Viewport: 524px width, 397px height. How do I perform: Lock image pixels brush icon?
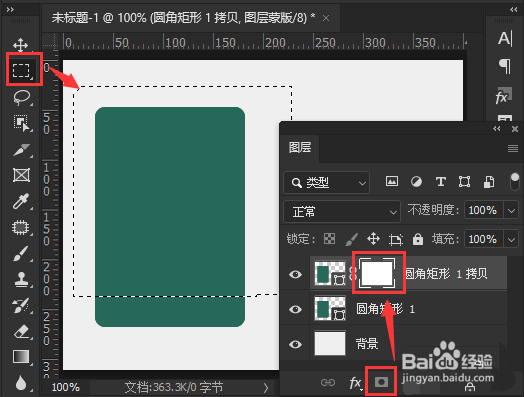(x=352, y=239)
